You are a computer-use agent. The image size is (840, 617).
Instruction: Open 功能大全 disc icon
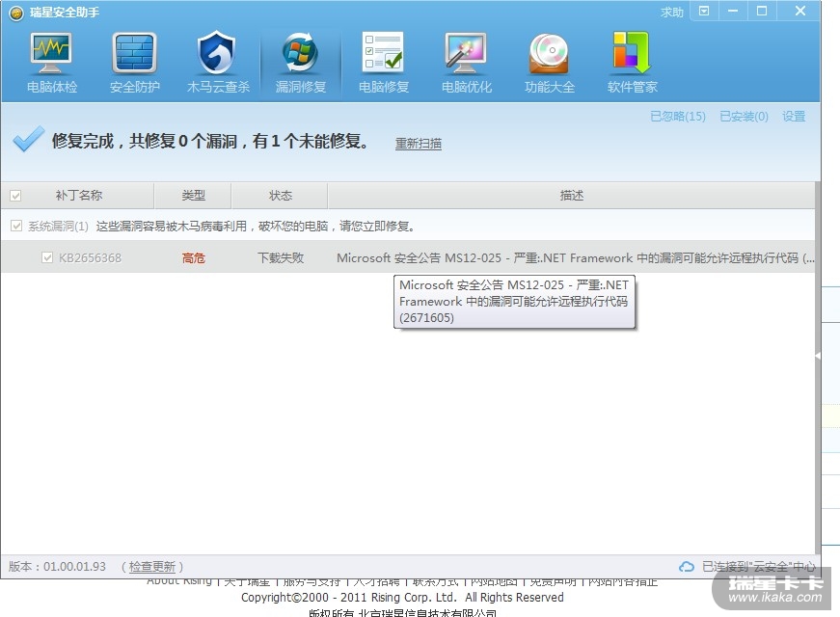549,53
